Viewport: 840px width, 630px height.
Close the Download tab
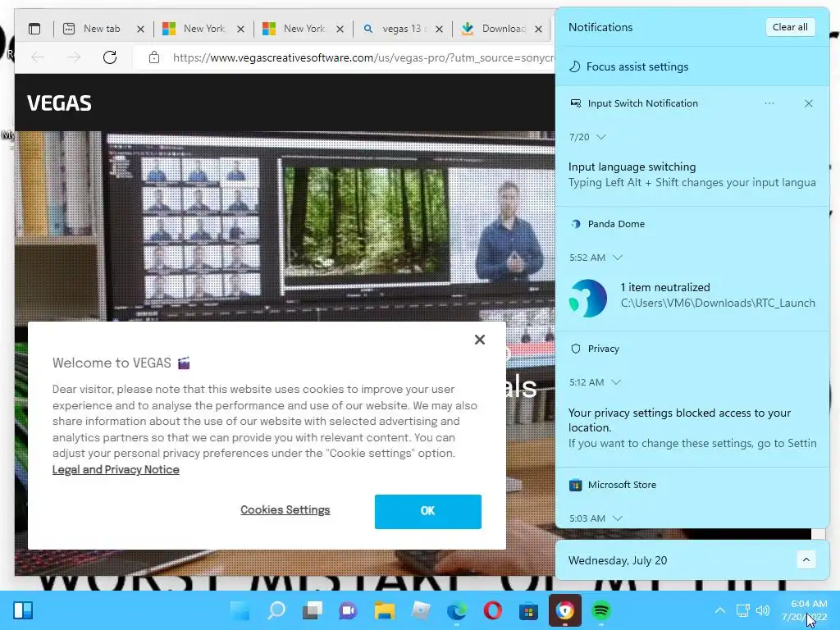pos(538,29)
